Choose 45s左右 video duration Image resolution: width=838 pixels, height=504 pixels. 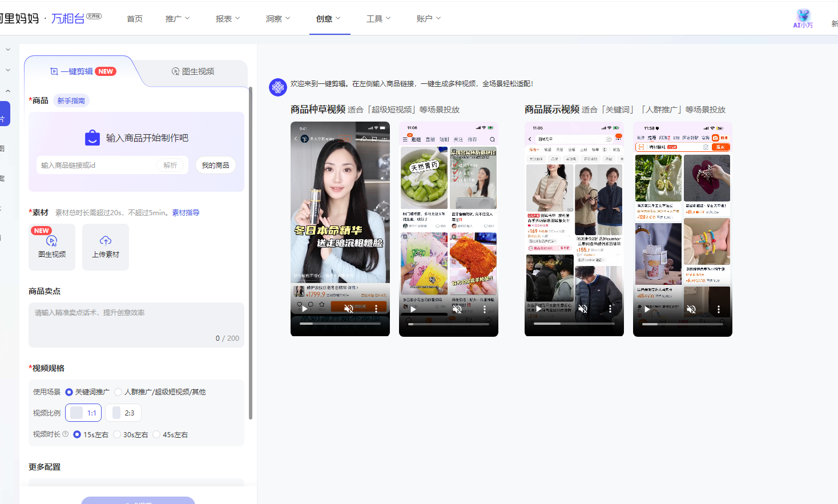156,435
